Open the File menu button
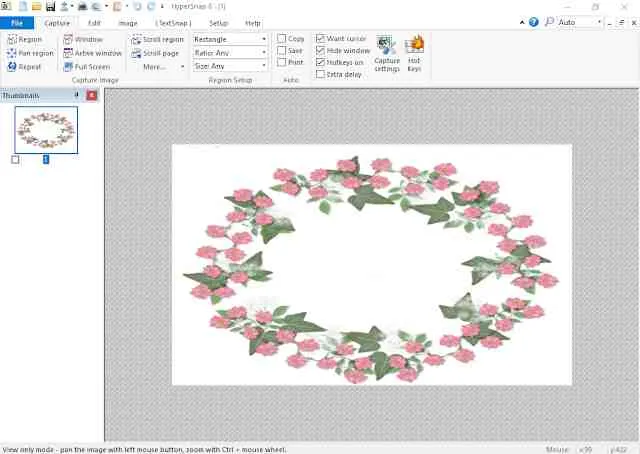This screenshot has height=454, width=640. [17, 22]
